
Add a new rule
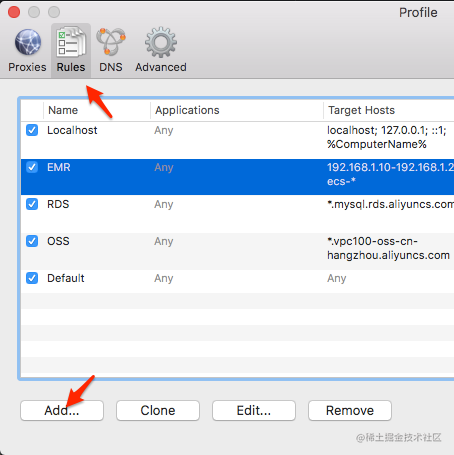[62, 410]
